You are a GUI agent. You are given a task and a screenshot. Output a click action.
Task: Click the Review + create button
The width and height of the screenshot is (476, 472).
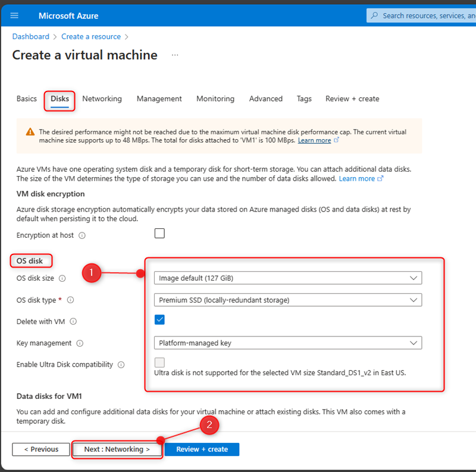(x=202, y=449)
